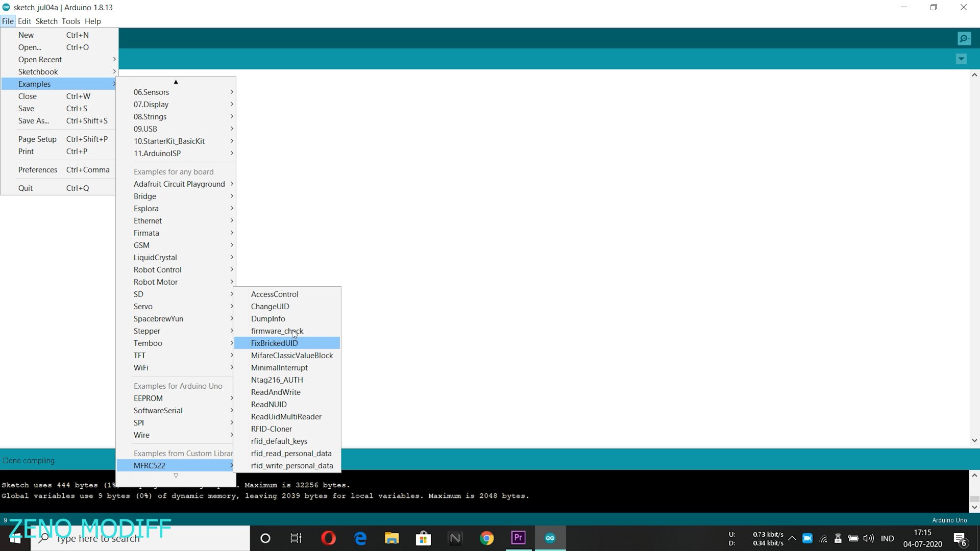The image size is (980, 551).
Task: Open the rfid_read_personal_data example
Action: click(x=287, y=454)
